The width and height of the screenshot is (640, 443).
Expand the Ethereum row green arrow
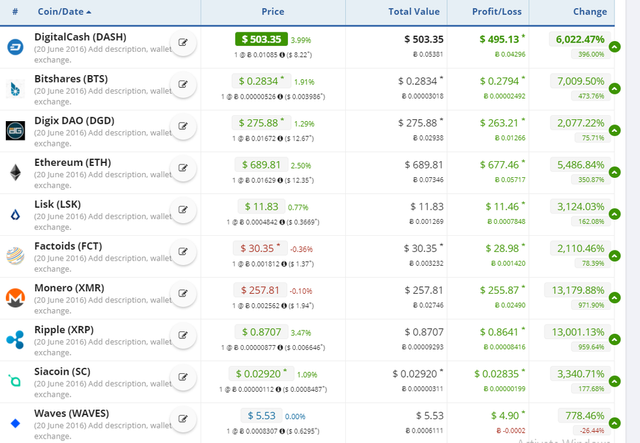tap(614, 172)
